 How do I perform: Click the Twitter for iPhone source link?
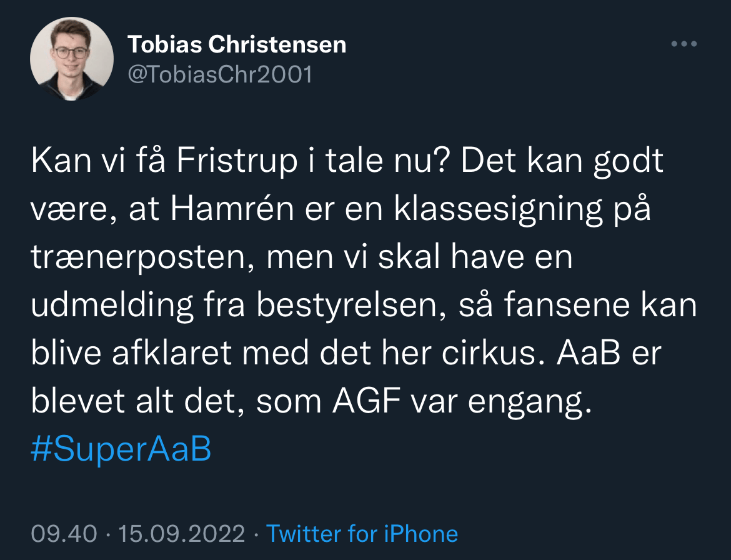pos(362,534)
